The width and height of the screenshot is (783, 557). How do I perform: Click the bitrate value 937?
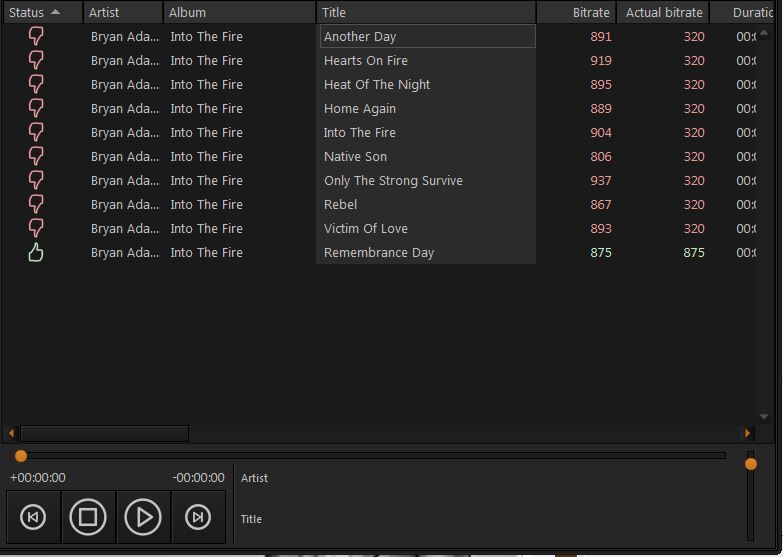click(x=601, y=180)
